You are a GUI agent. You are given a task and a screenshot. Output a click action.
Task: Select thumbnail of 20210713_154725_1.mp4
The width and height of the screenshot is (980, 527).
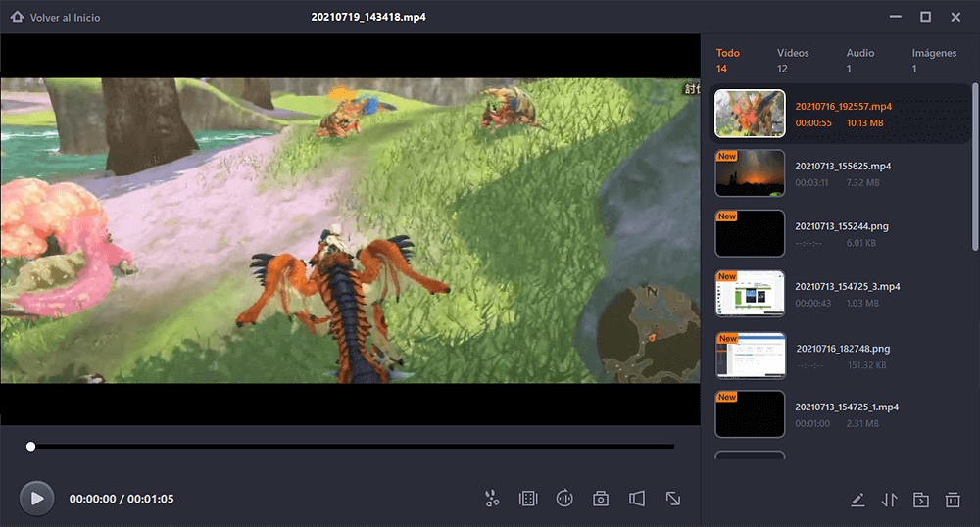coord(750,414)
